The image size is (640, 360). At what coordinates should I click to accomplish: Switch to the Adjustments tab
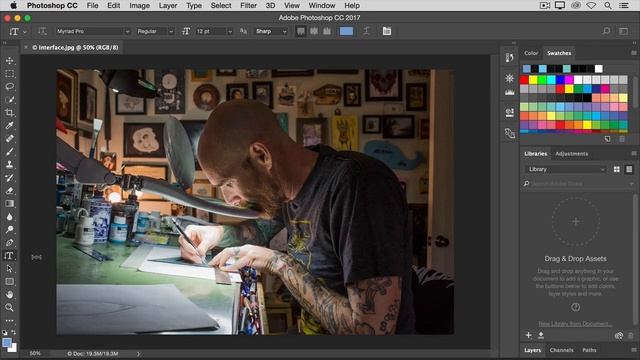coord(571,154)
